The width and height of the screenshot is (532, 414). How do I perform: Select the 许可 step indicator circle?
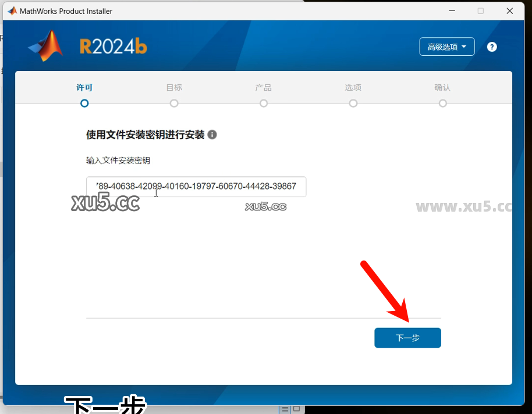coord(84,103)
